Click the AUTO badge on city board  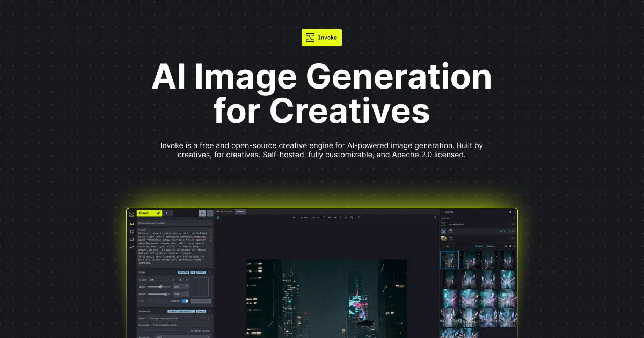tap(503, 231)
